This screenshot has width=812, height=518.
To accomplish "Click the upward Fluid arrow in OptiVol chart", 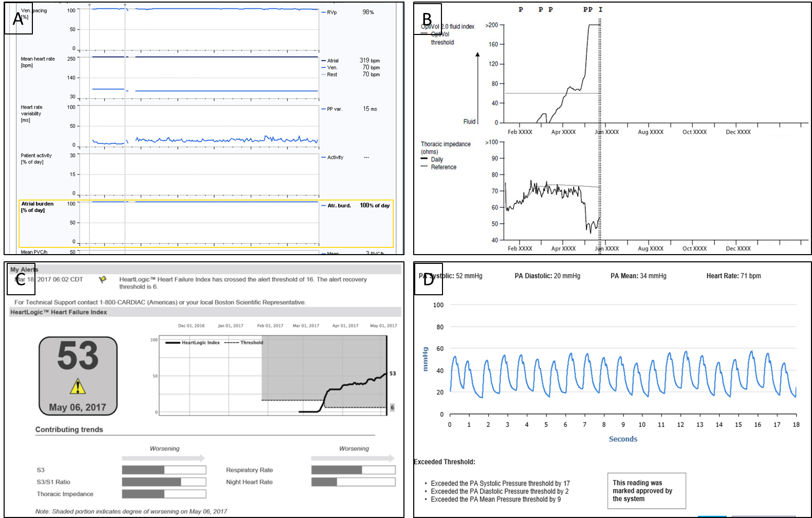I will coord(477,87).
